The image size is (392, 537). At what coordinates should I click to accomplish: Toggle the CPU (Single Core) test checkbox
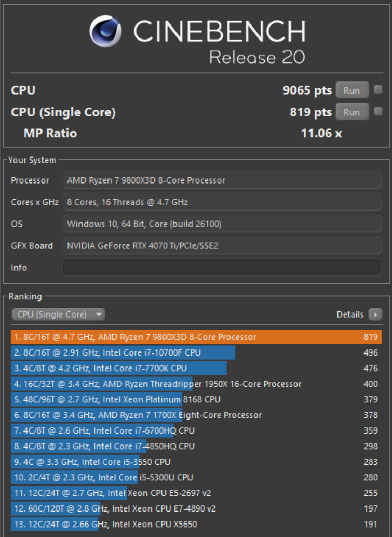(x=378, y=111)
